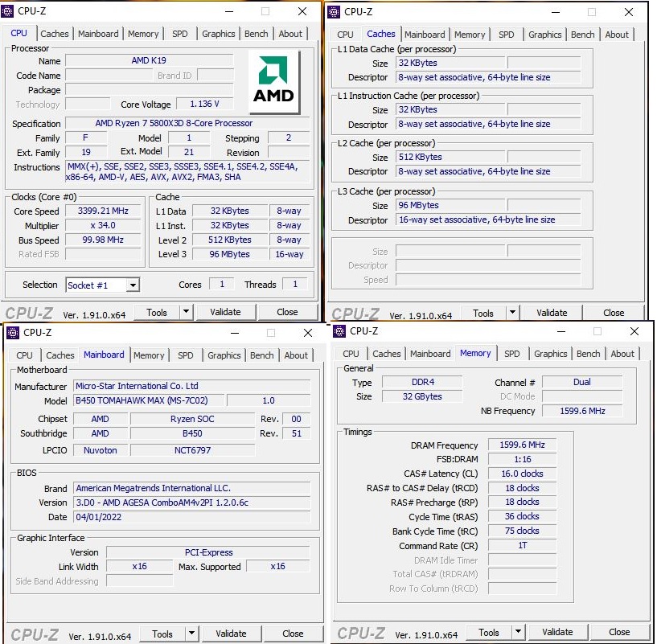Screen dimensions: 657x644
Task: Click the 1.136 V core voltage value
Action: coord(204,104)
